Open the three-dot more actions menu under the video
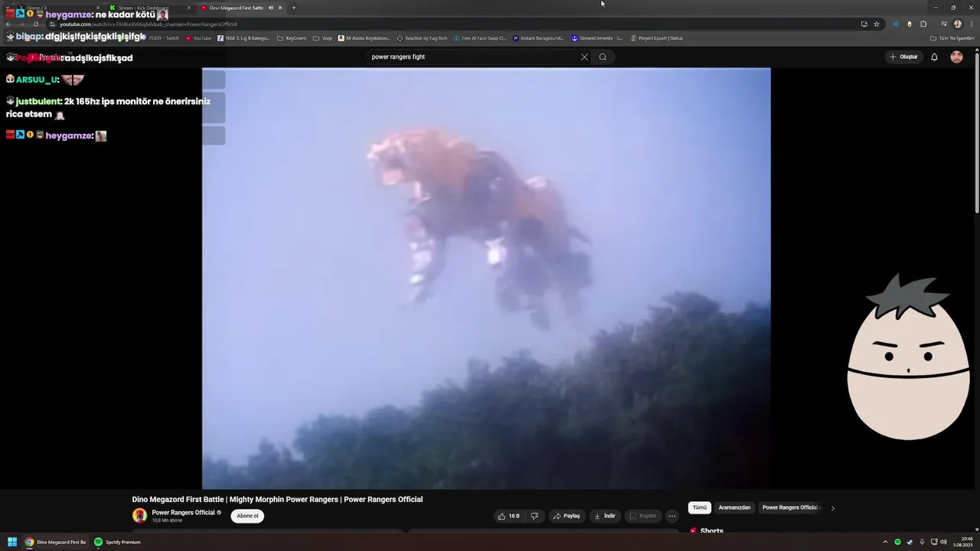 [672, 516]
